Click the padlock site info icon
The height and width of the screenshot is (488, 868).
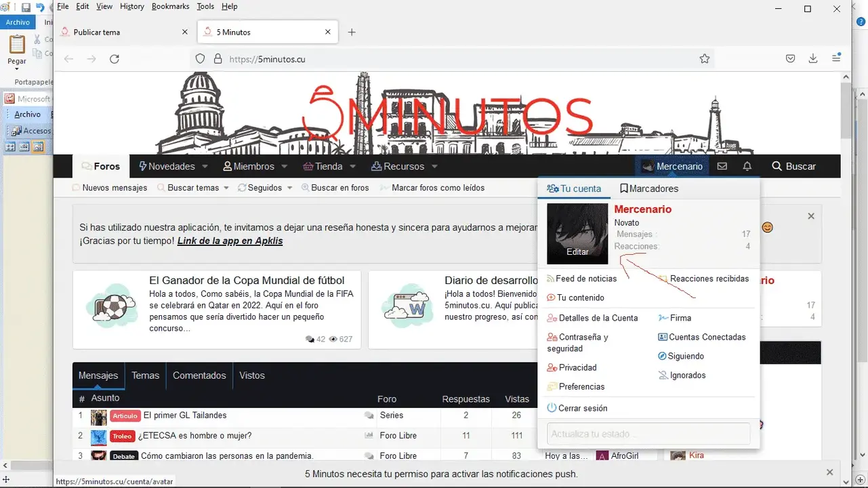pos(218,59)
